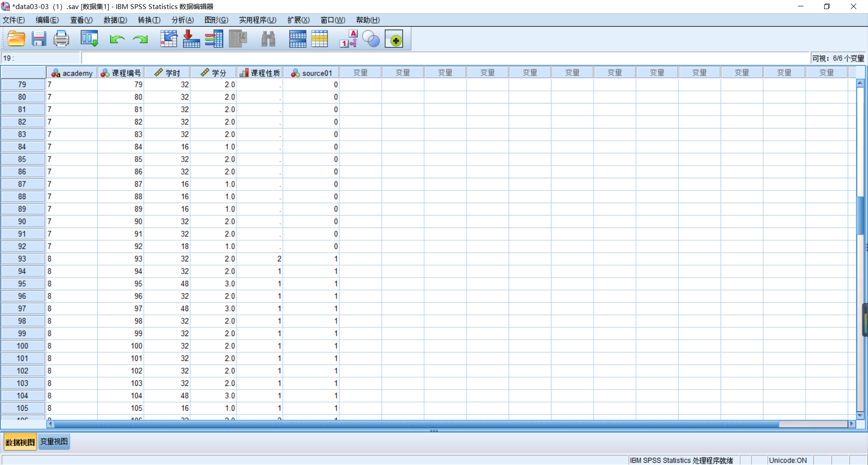The image size is (868, 465).
Task: Click the cell value input field
Action: (x=445, y=58)
